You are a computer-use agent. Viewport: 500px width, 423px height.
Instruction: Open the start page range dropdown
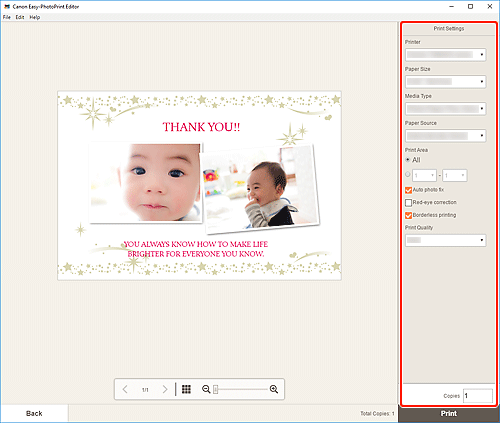coord(424,175)
